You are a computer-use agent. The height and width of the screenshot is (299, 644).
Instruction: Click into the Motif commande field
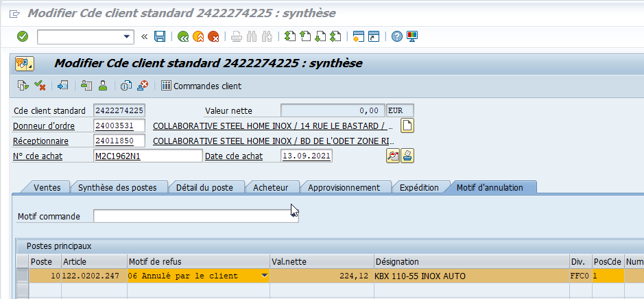point(195,216)
